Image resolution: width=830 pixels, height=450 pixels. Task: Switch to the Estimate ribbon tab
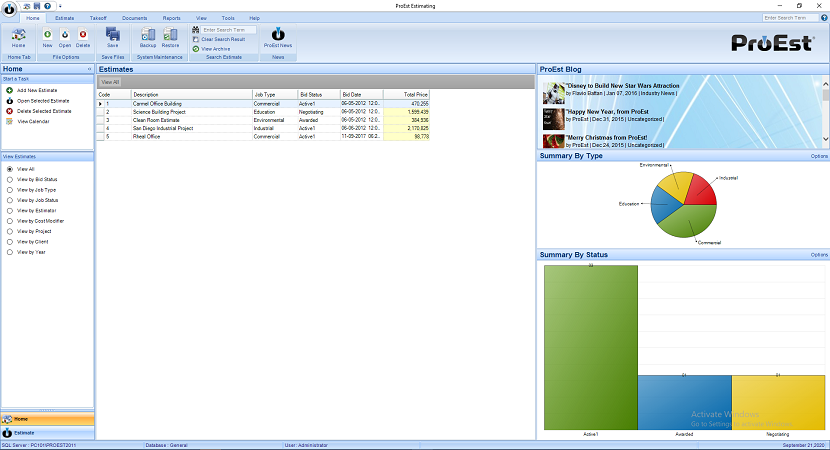[x=65, y=18]
